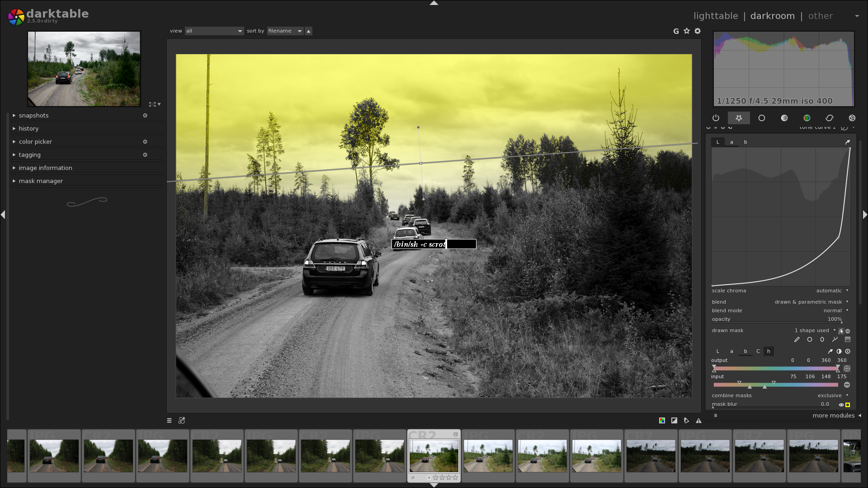Select parametric mask C channel tab

click(x=758, y=352)
